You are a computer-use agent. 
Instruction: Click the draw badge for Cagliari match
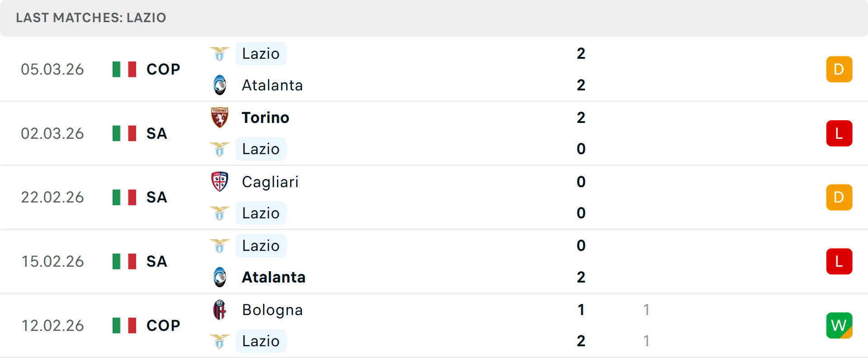[x=839, y=198]
